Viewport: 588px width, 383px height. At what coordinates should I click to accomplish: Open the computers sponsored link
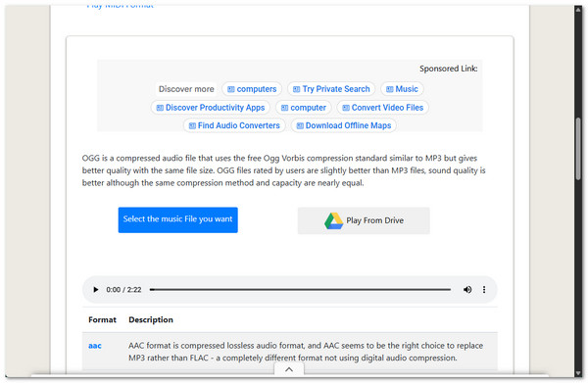(x=252, y=89)
